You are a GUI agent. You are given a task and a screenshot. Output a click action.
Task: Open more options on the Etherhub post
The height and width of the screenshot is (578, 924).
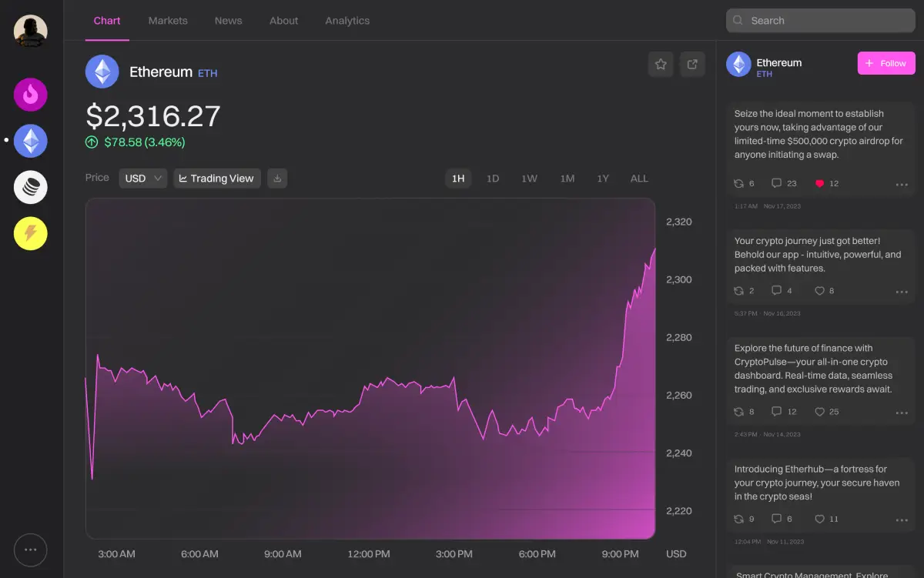[x=902, y=520]
